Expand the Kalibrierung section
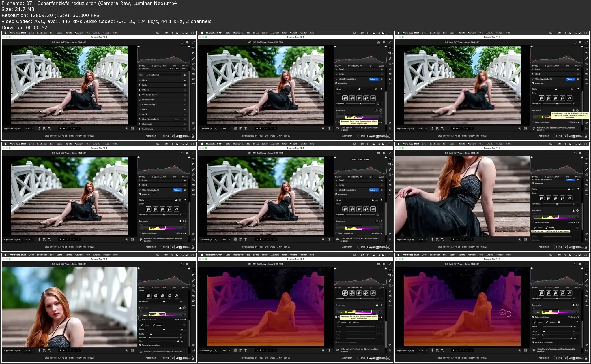This screenshot has height=364, width=591. point(147,129)
